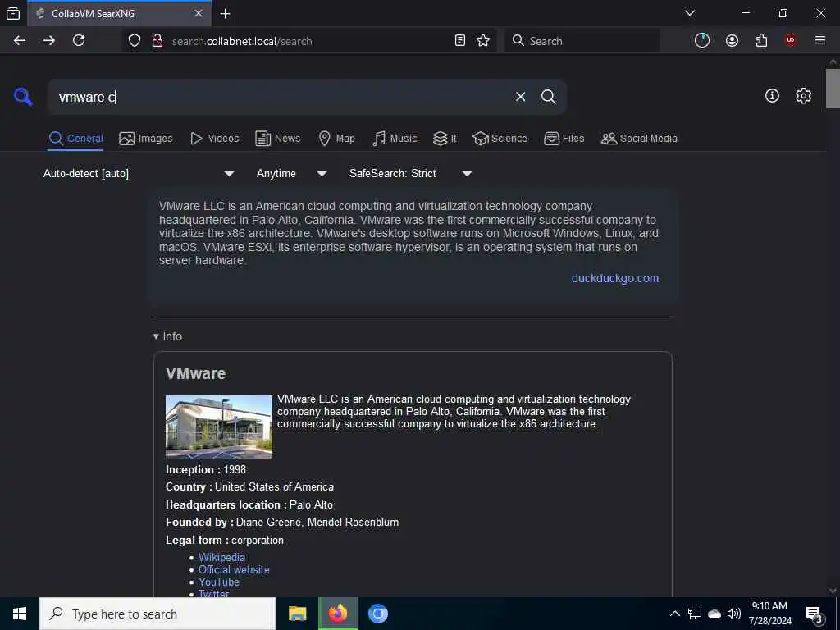Switch to the Files category

pyautogui.click(x=564, y=139)
